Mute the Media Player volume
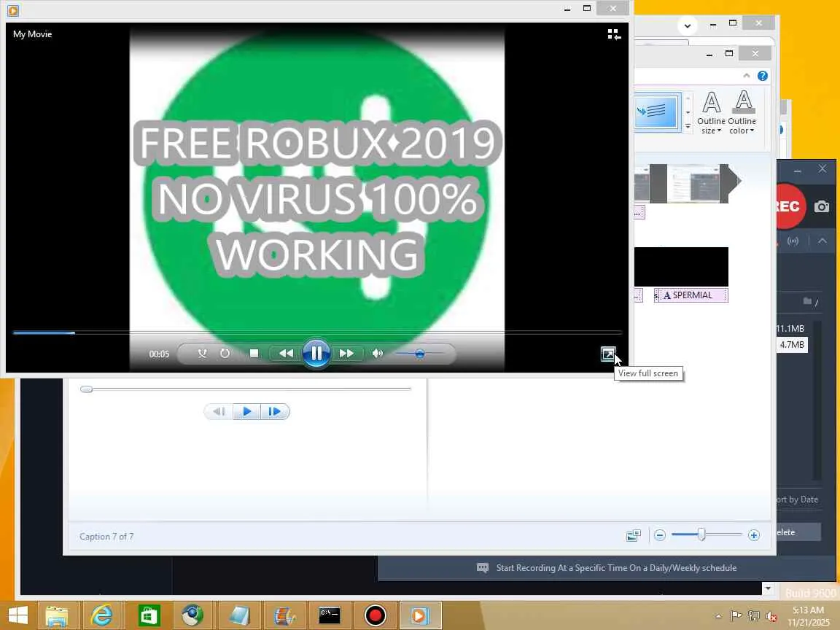 [x=378, y=354]
